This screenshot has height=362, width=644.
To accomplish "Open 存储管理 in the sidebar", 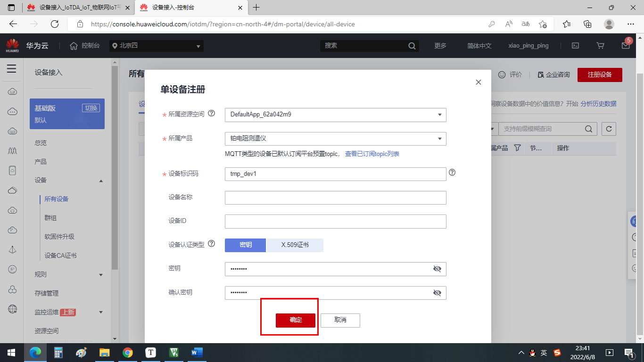I will tap(47, 293).
